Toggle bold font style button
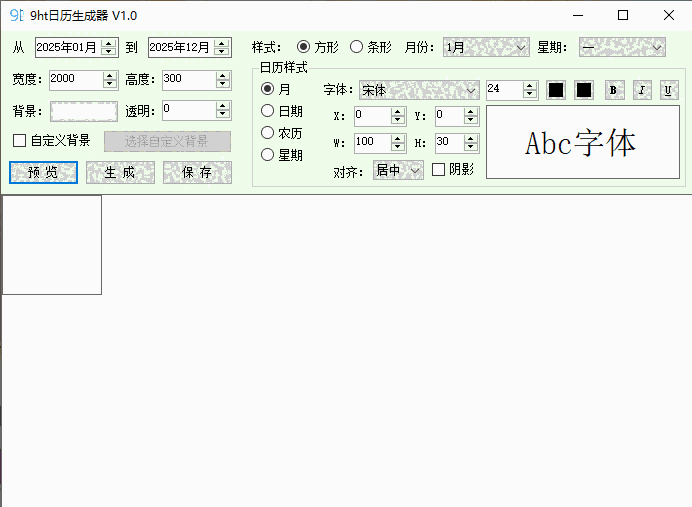Image resolution: width=692 pixels, height=507 pixels. [614, 90]
